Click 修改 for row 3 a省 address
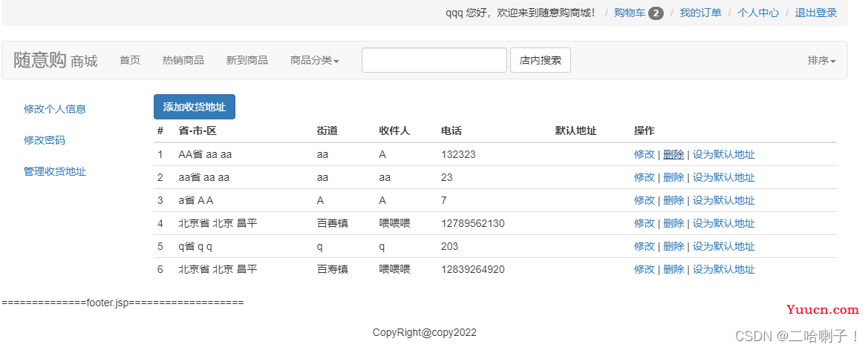The image size is (868, 350). [x=645, y=200]
